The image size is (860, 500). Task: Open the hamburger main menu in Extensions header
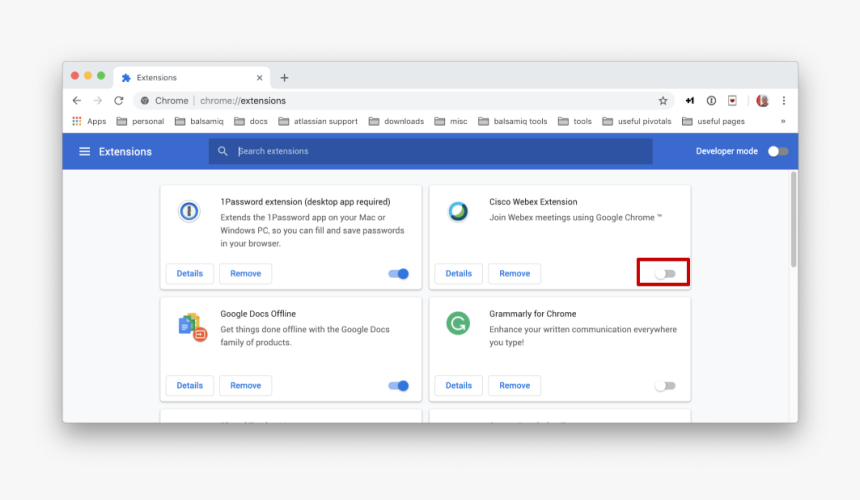pos(85,152)
